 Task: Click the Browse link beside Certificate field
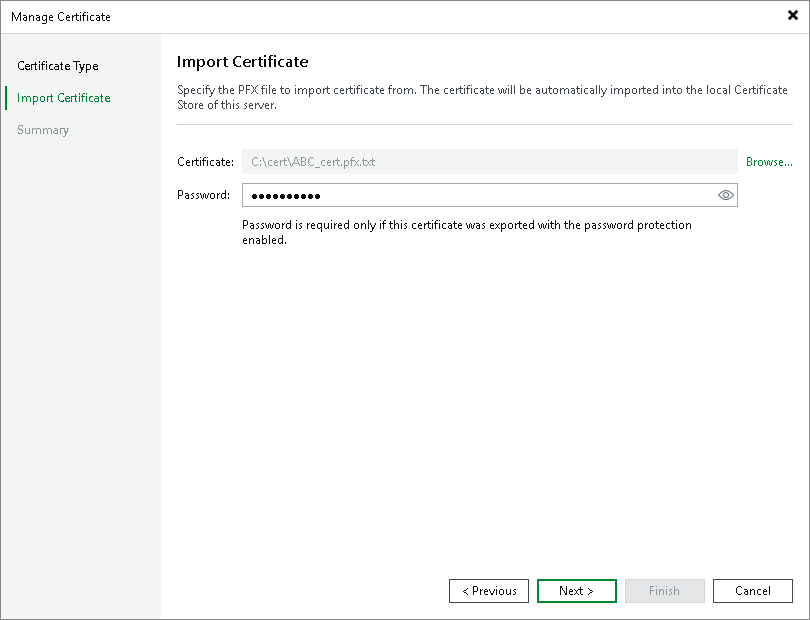point(769,161)
